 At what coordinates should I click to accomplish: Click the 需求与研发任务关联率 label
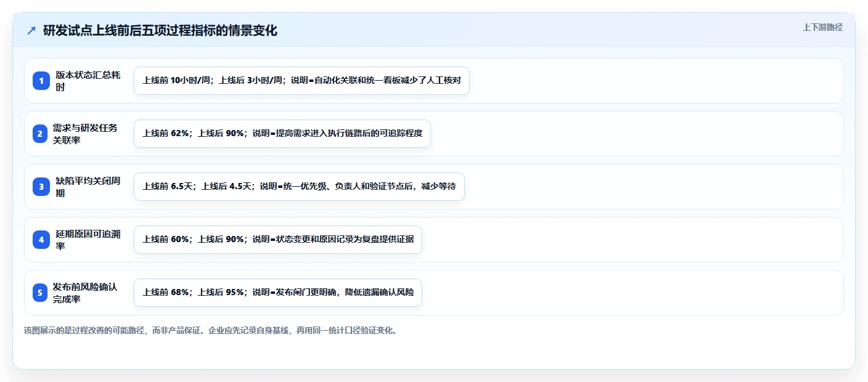[85, 134]
